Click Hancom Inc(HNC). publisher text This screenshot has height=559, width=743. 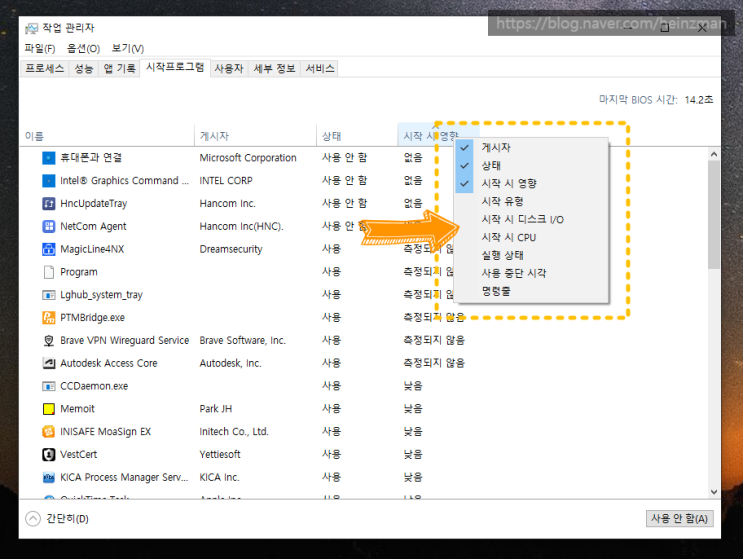(242, 226)
